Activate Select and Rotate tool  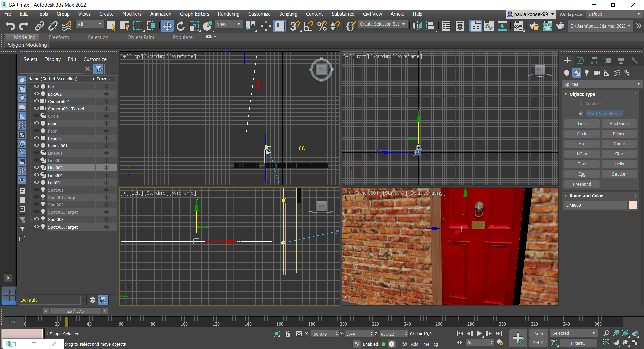[181, 26]
